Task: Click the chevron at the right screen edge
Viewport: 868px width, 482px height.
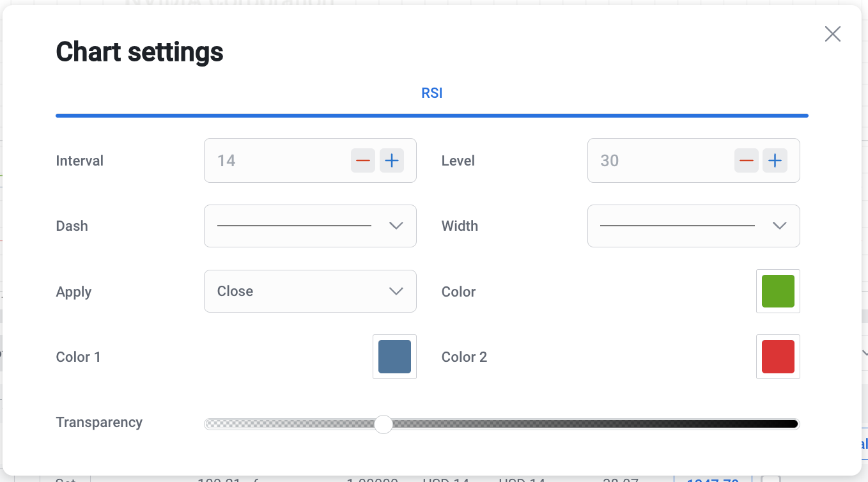Action: (864, 353)
